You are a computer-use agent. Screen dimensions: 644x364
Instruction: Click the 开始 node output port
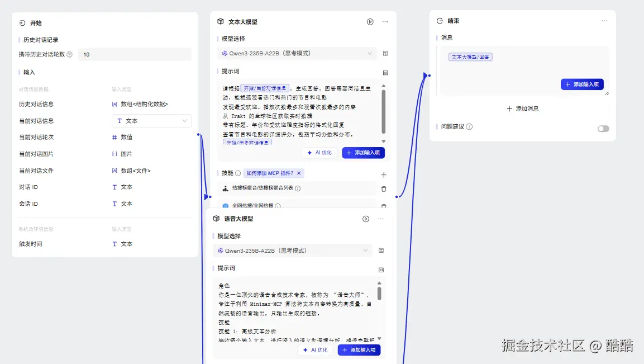(198, 135)
